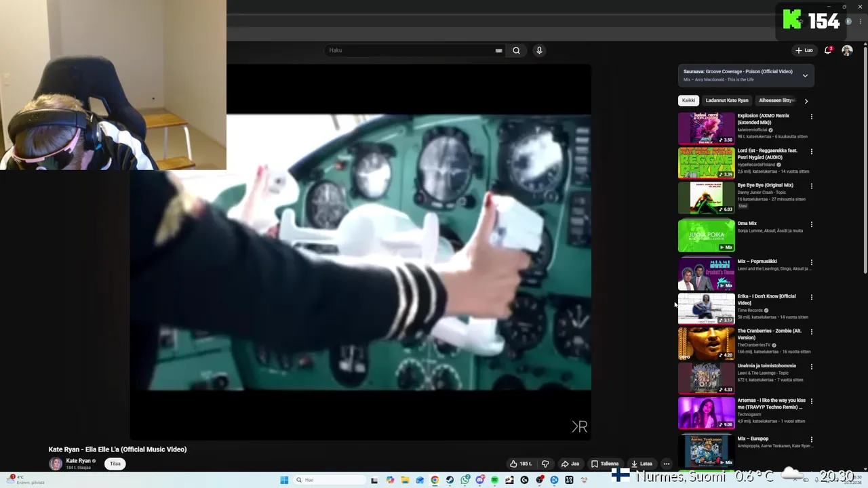Open WhatsApp from the taskbar
The image size is (868, 488).
pos(465,480)
